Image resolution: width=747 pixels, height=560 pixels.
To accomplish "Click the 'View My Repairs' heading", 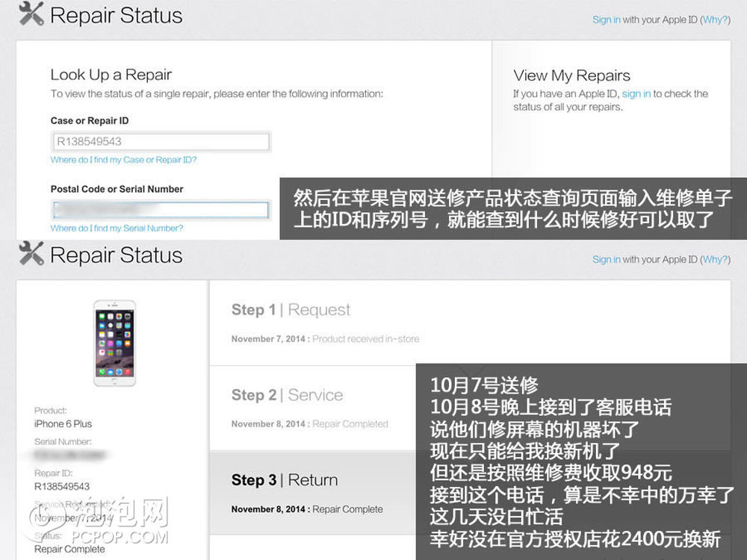I will point(571,75).
